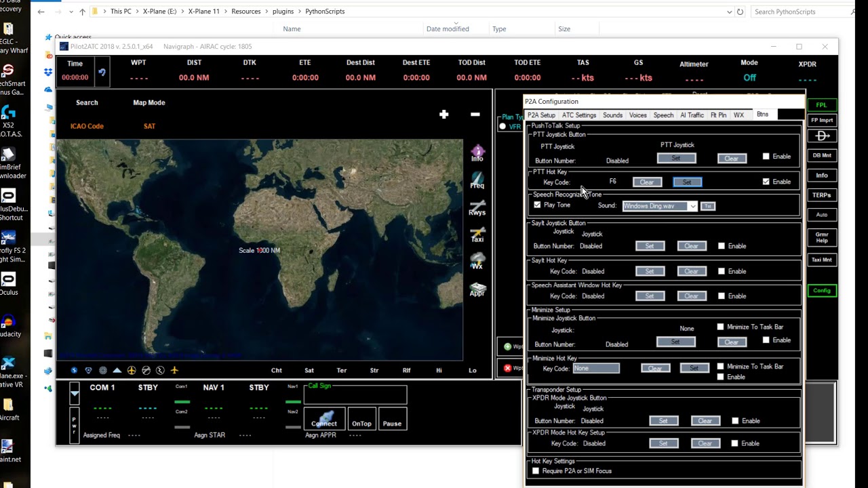Toggle the Play Tone checkbox

tap(537, 205)
